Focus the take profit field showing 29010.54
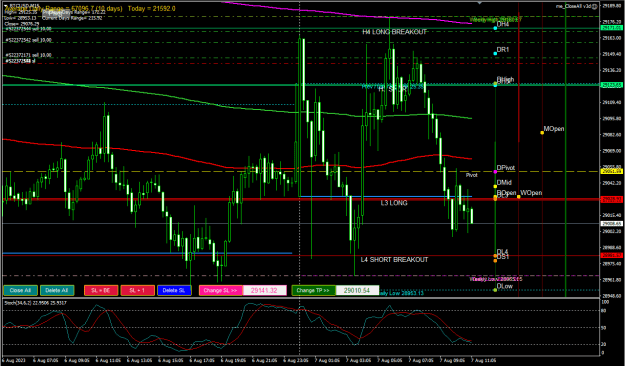 click(357, 290)
